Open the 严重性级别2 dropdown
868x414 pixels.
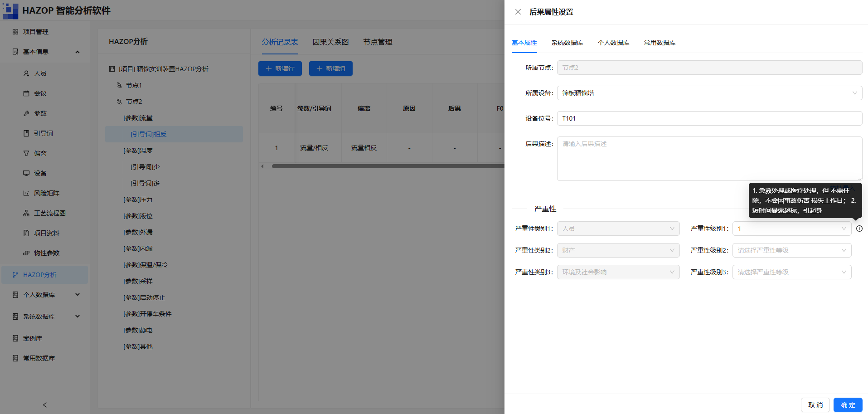792,250
